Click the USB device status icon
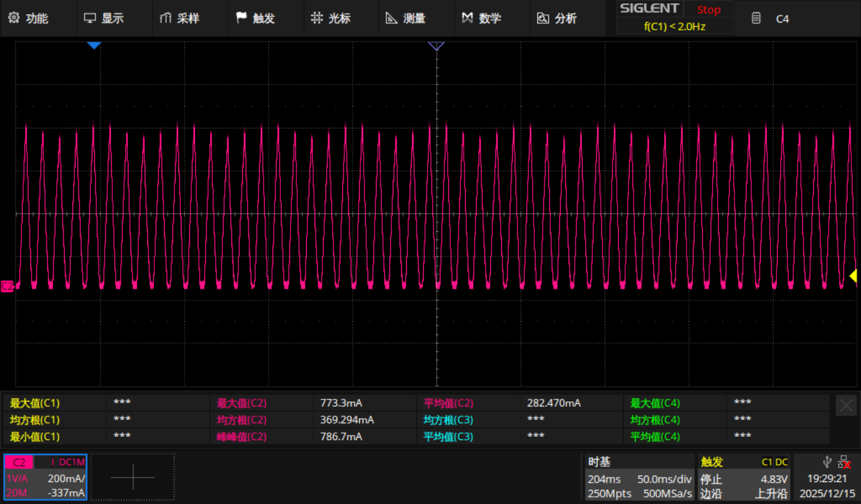Screen dimensions: 861x504 click(827, 461)
